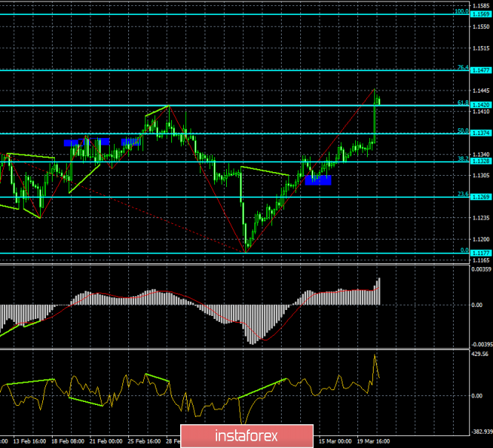Click the 0.0 Fibonacci level label
Screen dimensions: 493x448
(465, 251)
